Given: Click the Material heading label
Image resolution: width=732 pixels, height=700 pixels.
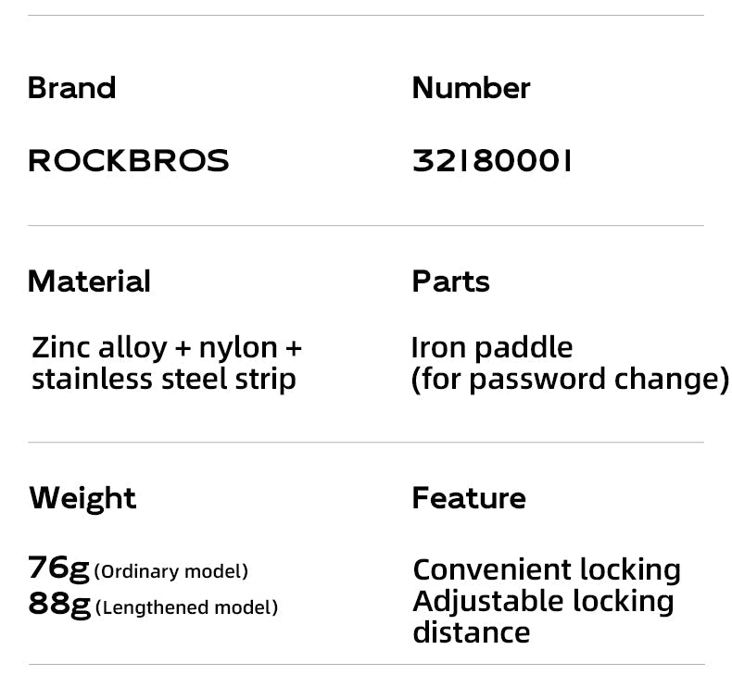Looking at the screenshot, I should coord(89,281).
